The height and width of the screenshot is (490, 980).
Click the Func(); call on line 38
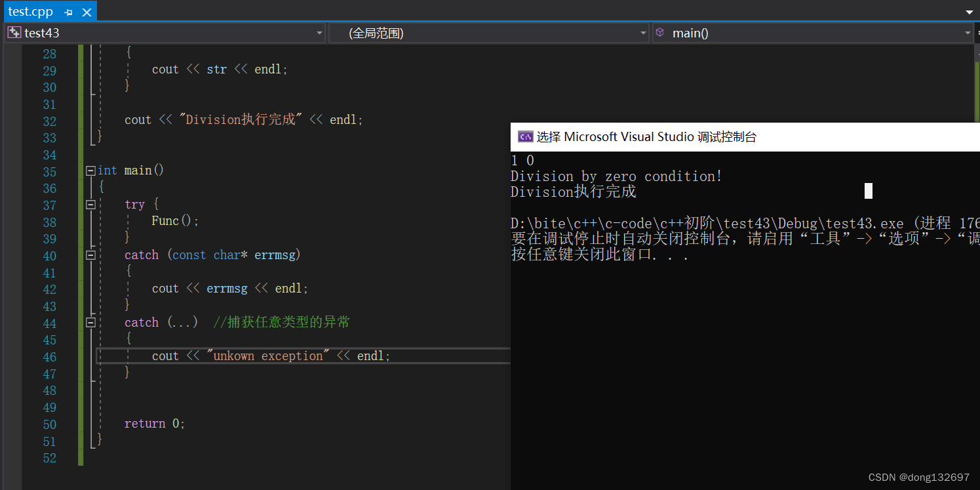point(175,221)
